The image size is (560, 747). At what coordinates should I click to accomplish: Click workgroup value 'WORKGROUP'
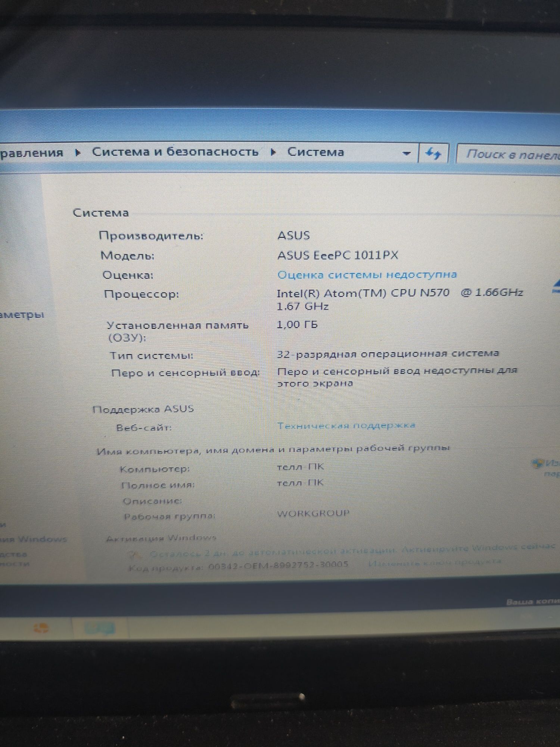[313, 513]
